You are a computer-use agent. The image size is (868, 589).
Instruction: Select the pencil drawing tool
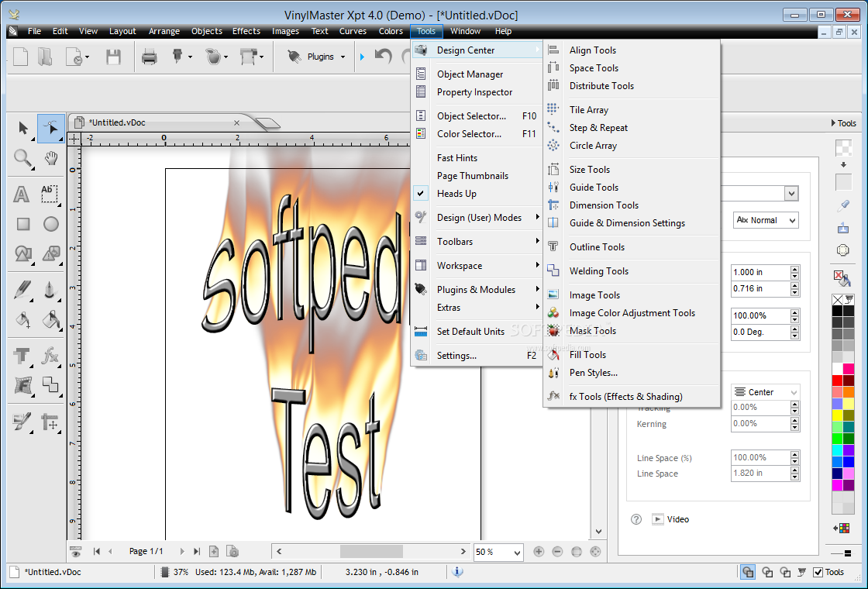click(22, 289)
